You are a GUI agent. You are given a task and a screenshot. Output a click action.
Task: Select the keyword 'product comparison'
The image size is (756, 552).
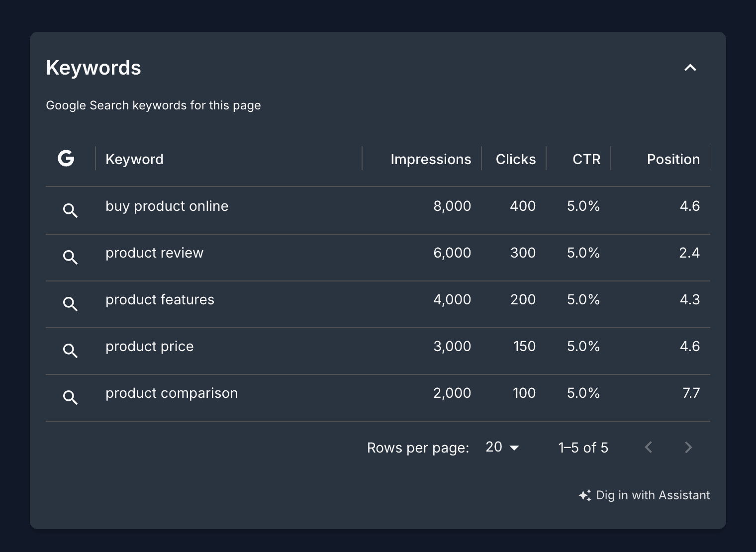(x=172, y=393)
